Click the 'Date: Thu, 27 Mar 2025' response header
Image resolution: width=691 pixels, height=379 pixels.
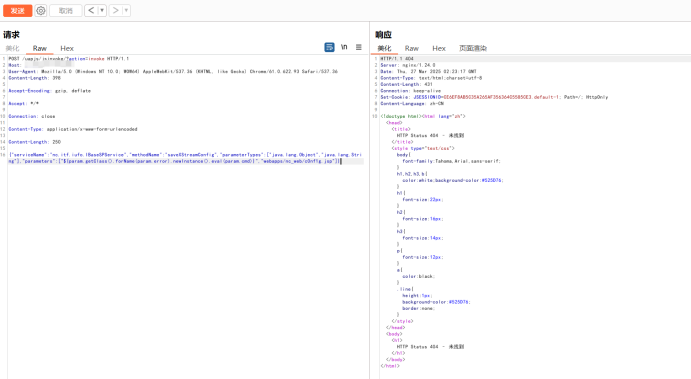[x=428, y=71]
